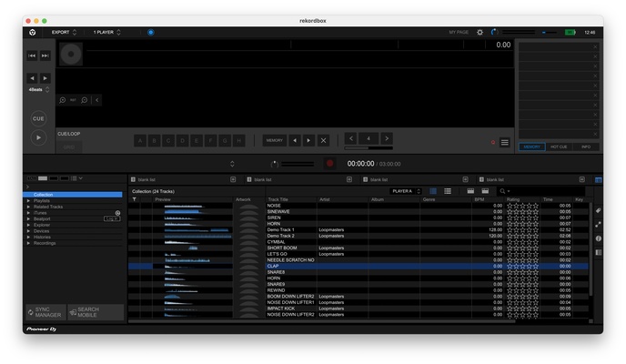Click the red Record button
Screen dimensions: 626x364
click(x=329, y=164)
